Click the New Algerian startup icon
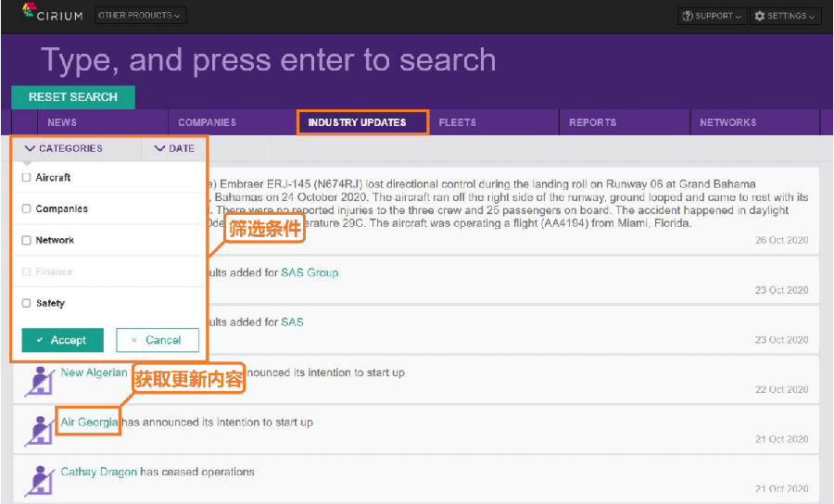 click(38, 380)
